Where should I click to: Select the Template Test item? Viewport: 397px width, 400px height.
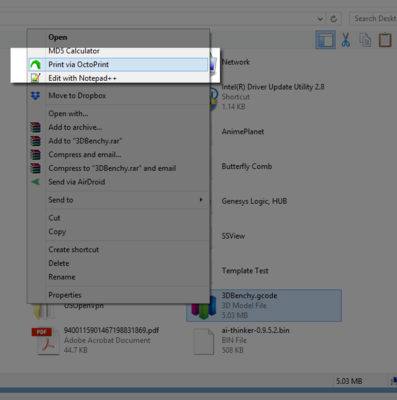(245, 271)
